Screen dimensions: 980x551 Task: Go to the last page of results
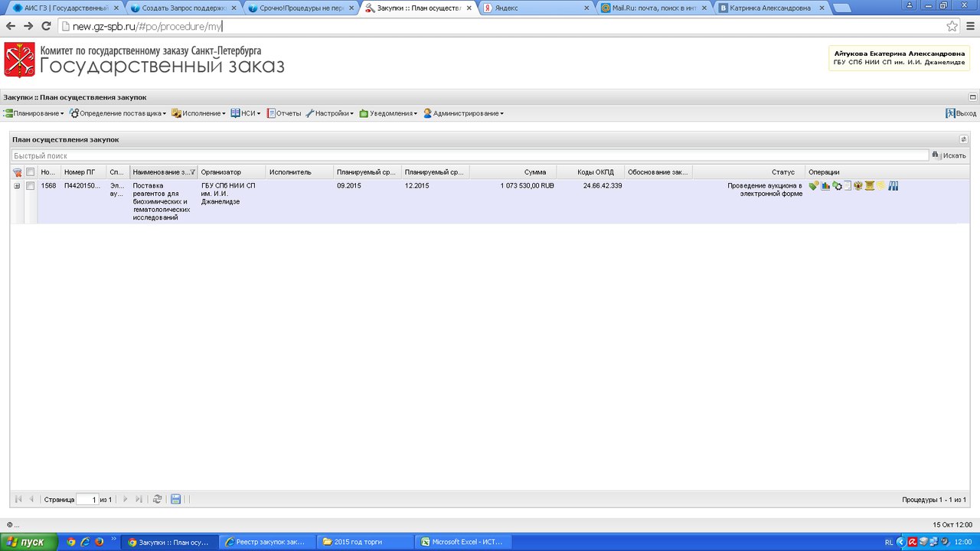pos(139,499)
